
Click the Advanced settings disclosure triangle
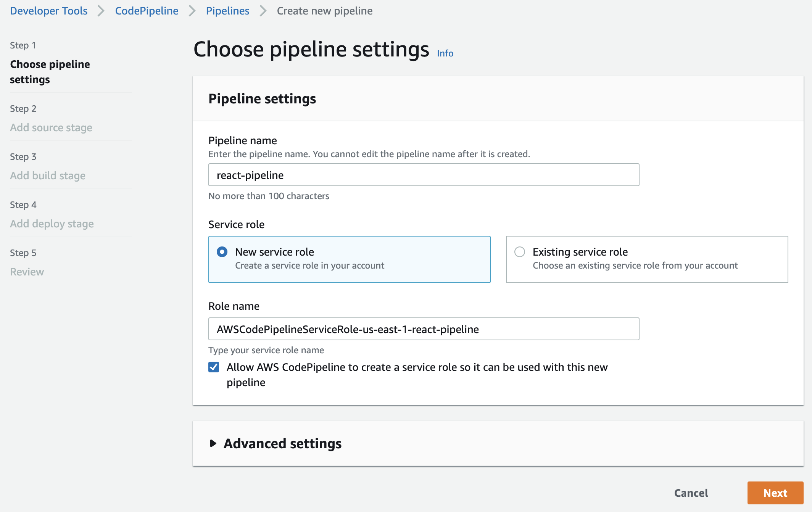pyautogui.click(x=213, y=444)
